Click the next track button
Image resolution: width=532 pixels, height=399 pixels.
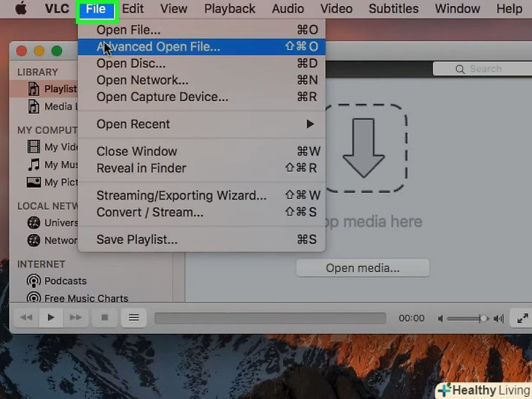(76, 318)
